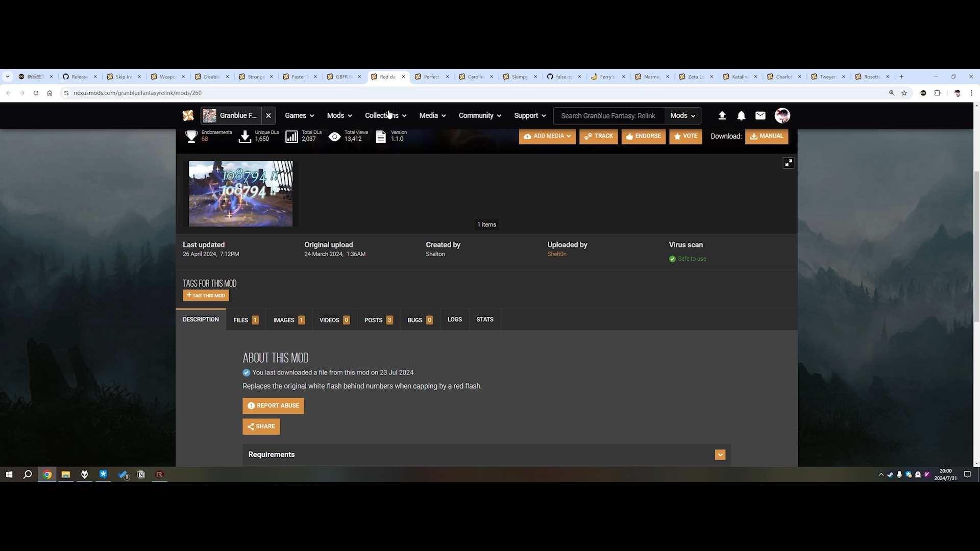Show hidden system tray icons
Screen dimensions: 980x551
coord(881,474)
